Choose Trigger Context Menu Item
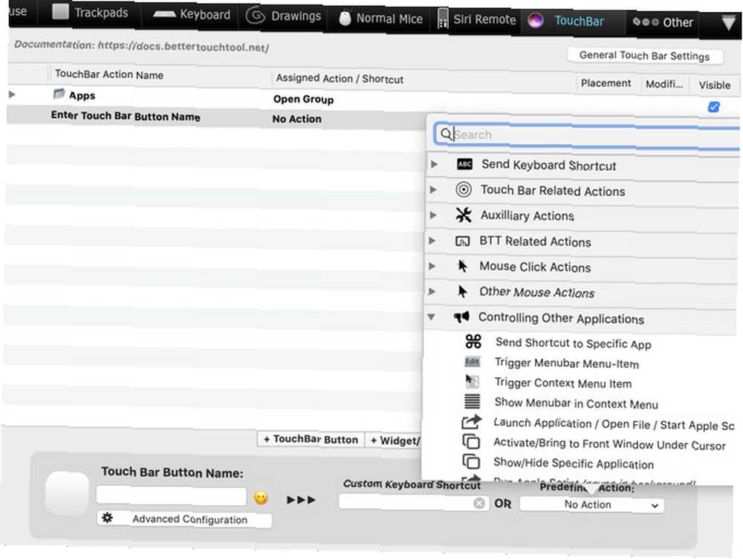 (563, 383)
